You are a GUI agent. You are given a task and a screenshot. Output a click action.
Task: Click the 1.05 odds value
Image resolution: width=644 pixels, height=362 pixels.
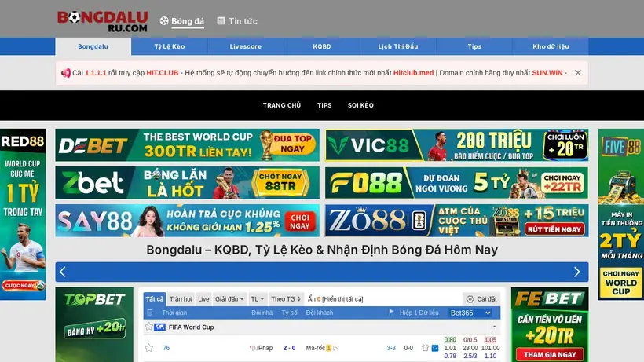(x=490, y=340)
